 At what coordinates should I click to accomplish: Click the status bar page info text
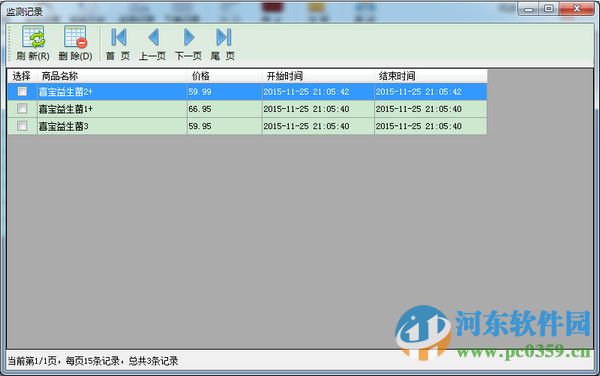[93, 361]
